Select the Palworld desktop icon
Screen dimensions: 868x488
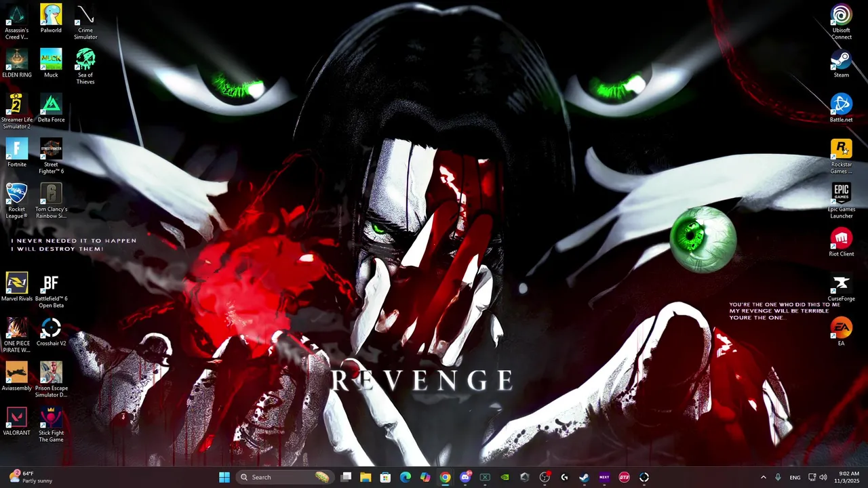[x=51, y=18]
